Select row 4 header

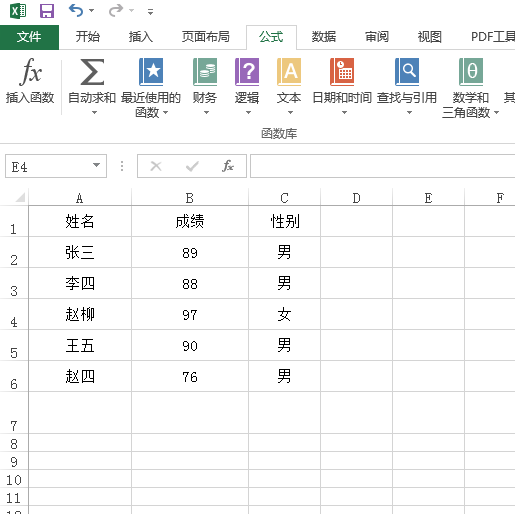(x=14, y=314)
